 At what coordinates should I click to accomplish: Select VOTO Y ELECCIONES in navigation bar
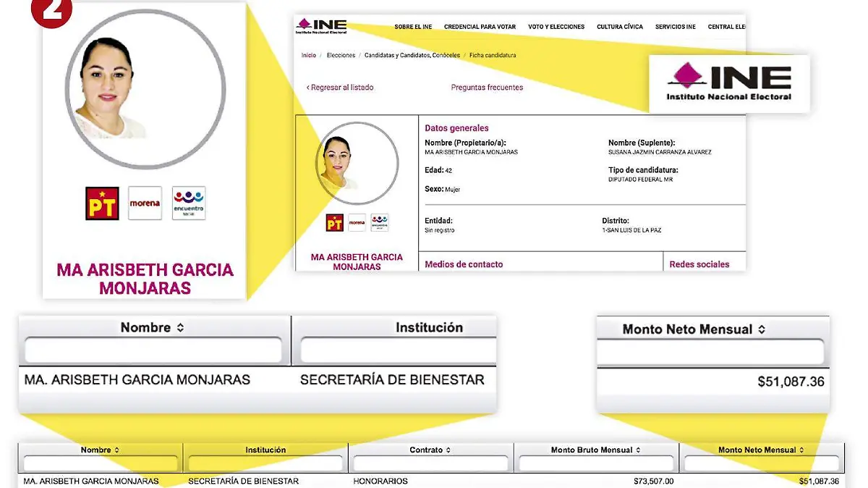pyautogui.click(x=556, y=27)
